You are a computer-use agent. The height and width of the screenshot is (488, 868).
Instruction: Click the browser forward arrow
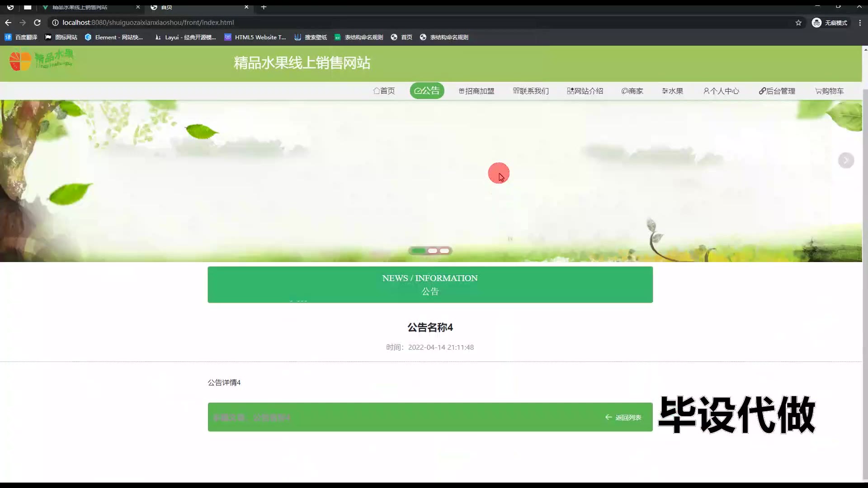(x=23, y=23)
